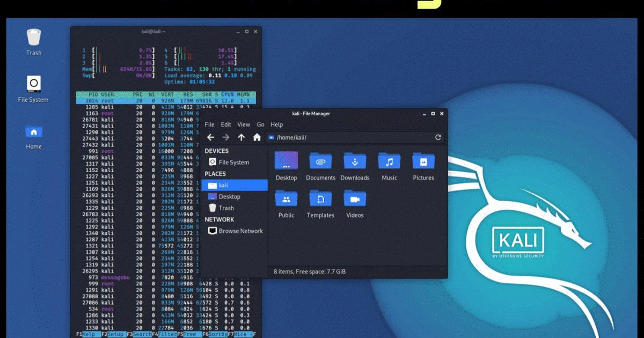Go to the home folder via toolbar
Viewport: 644px width, 338px height.
(x=257, y=137)
